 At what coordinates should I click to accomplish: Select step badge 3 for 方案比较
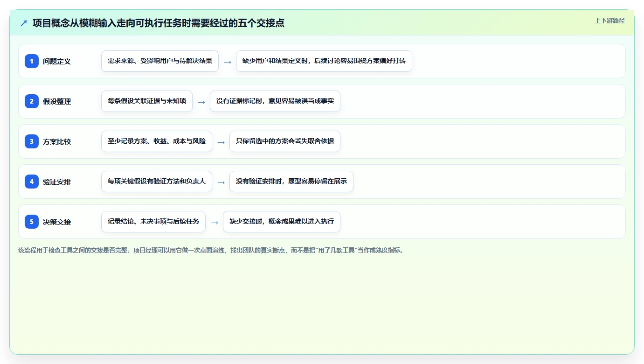coord(32,141)
